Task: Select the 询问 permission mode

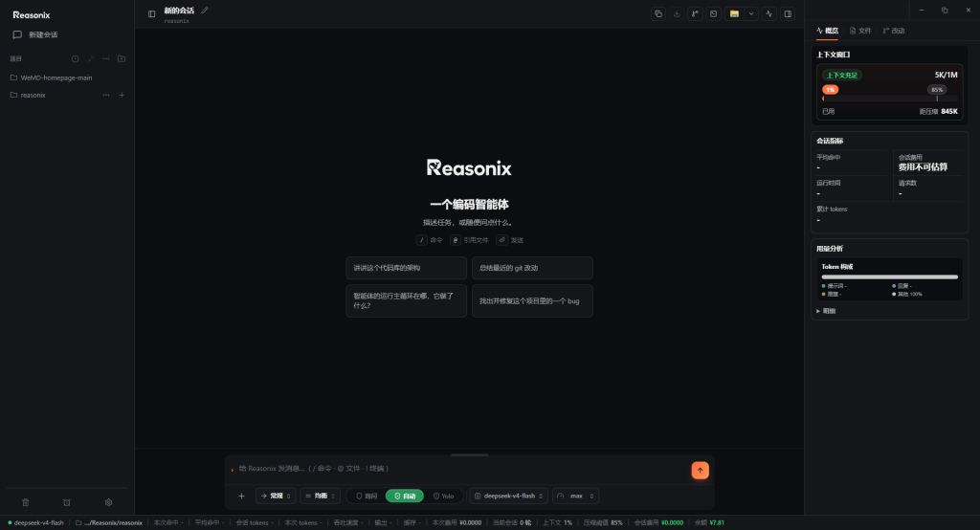Action: coord(367,497)
